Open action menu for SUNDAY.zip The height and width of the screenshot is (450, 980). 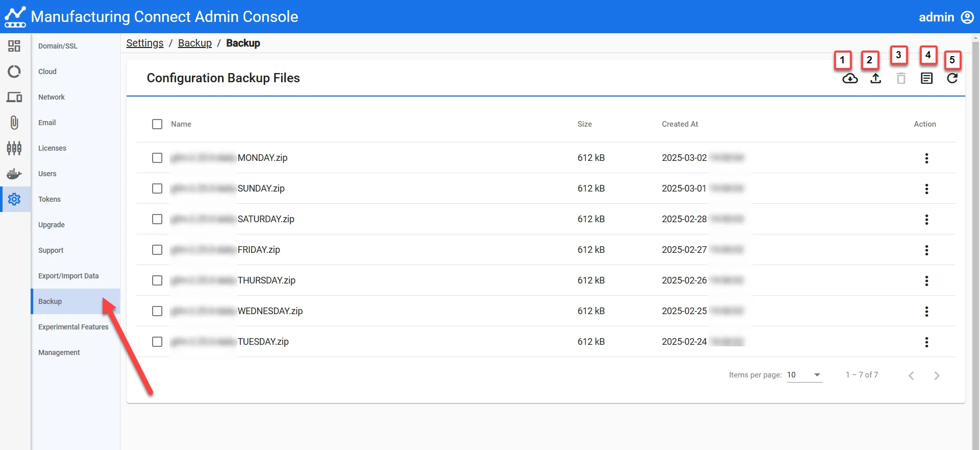(927, 189)
